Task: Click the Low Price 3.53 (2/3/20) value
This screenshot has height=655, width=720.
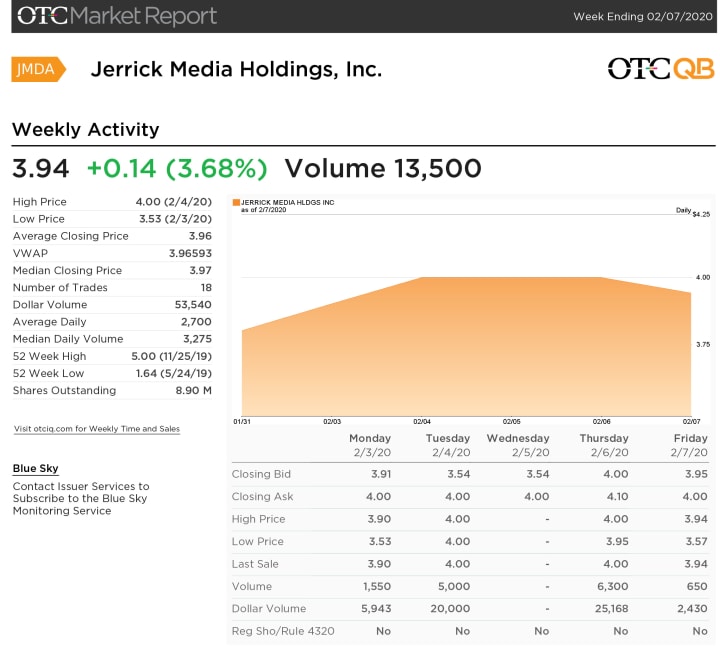Action: 175,219
